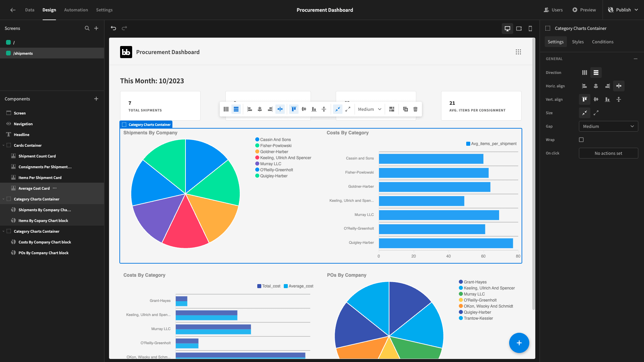This screenshot has height=362, width=644.
Task: Click grid layout icon in floating toolbar
Action: point(391,109)
